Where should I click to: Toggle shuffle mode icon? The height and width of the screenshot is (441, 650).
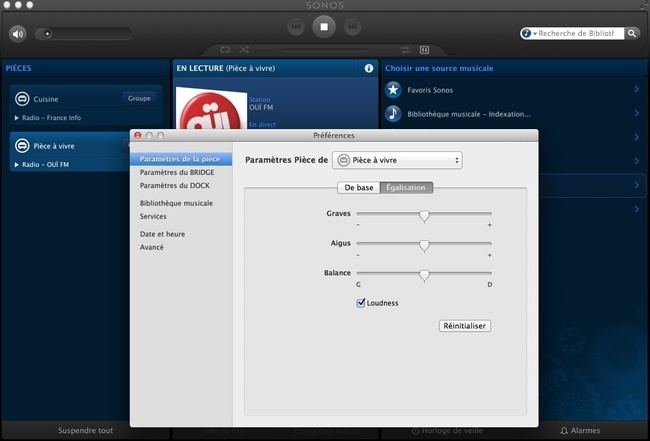(244, 50)
